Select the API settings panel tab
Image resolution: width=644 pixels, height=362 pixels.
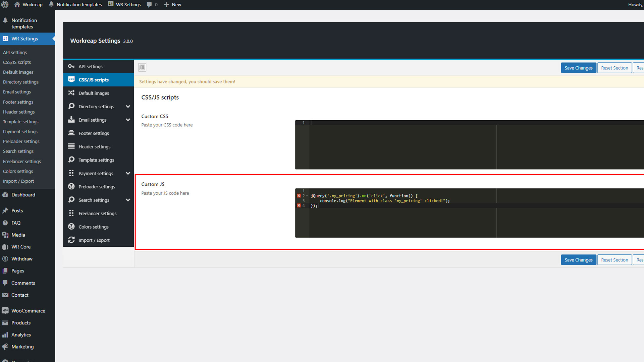tap(91, 66)
